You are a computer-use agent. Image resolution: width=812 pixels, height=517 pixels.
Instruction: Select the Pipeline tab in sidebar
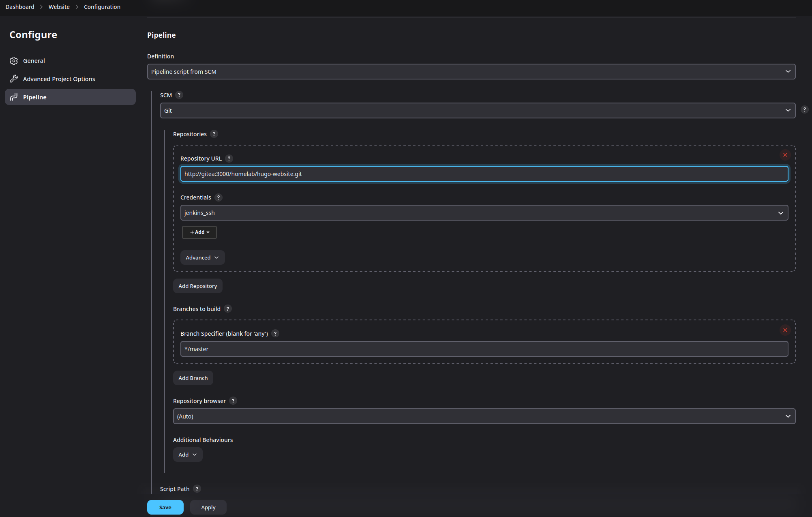click(x=34, y=97)
